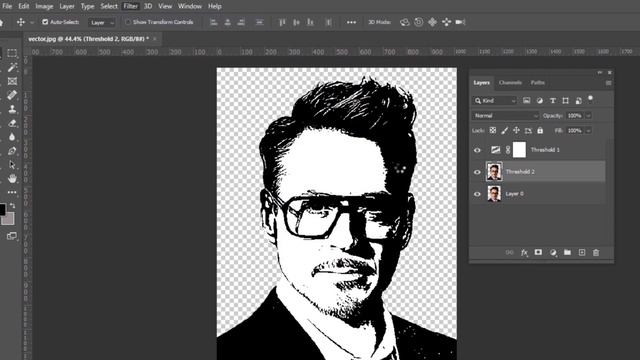Select the Hand tool
The height and width of the screenshot is (360, 640).
point(12,179)
